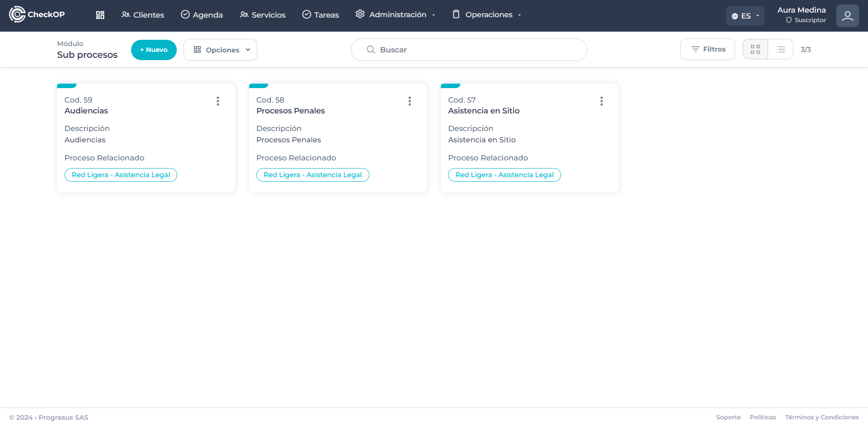Click the CheckOP logo
The image size is (868, 427).
click(37, 14)
